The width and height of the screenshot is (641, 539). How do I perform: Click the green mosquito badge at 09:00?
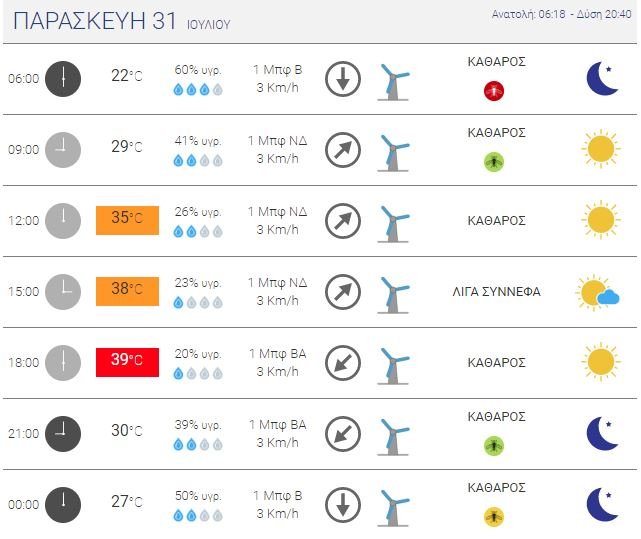point(493,161)
